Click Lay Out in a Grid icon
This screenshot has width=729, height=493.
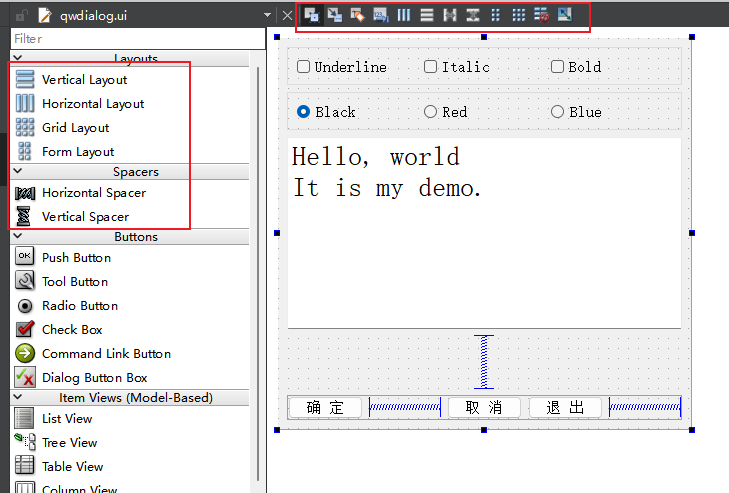point(518,15)
